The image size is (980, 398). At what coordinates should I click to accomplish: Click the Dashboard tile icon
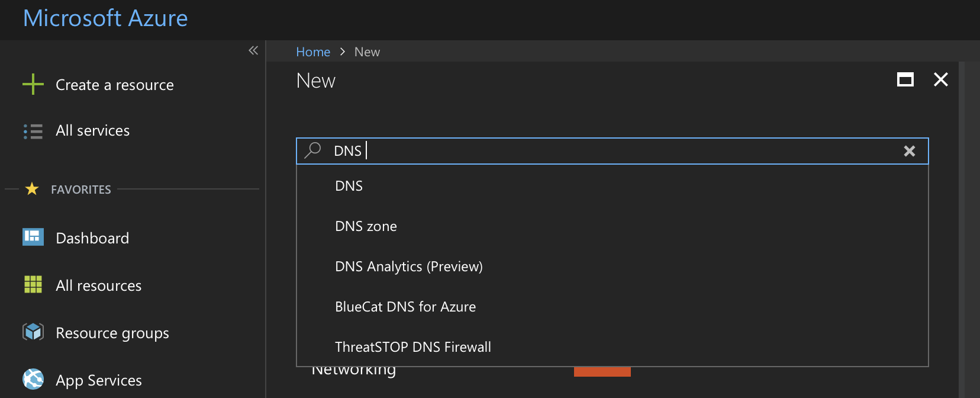[x=33, y=237]
